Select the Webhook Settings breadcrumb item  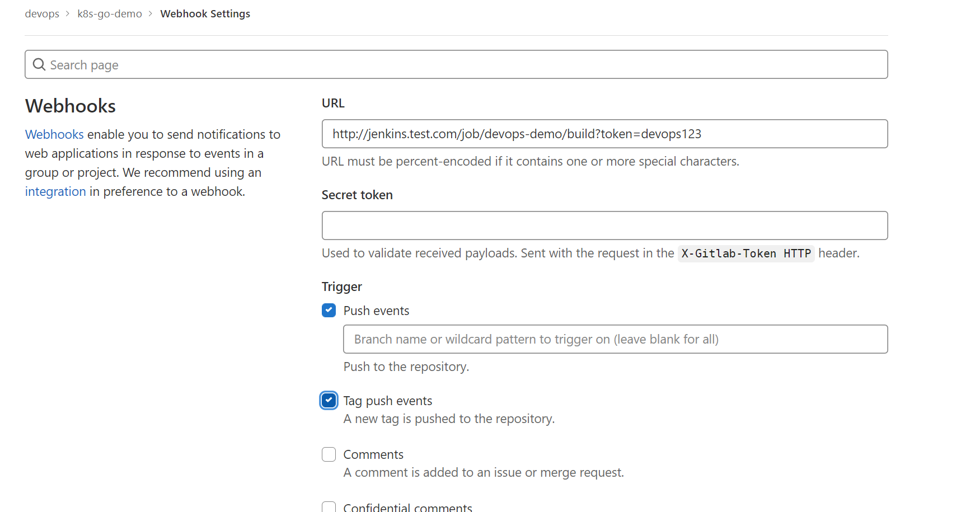pos(205,13)
